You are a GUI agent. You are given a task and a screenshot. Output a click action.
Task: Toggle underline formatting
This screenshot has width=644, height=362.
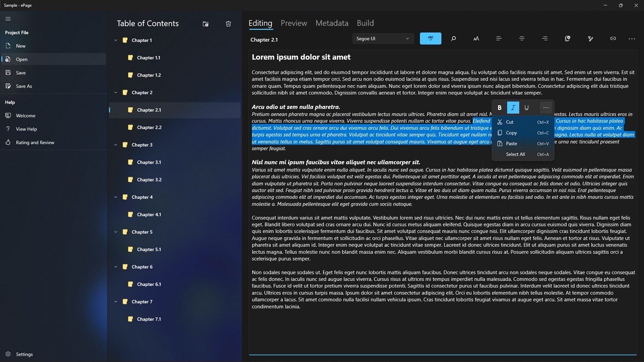[x=527, y=107]
